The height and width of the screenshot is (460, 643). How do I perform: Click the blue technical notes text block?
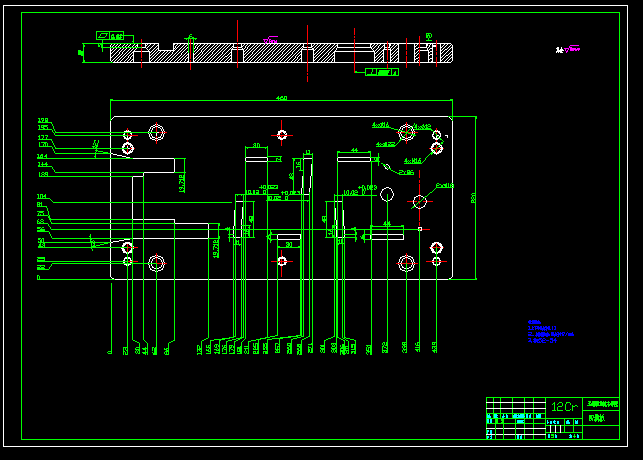pos(550,332)
